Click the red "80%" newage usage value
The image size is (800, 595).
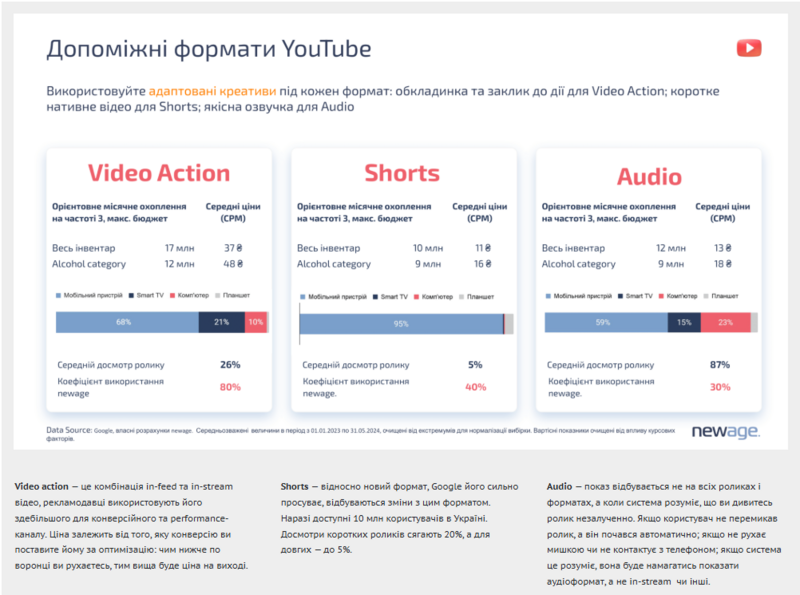click(x=230, y=387)
